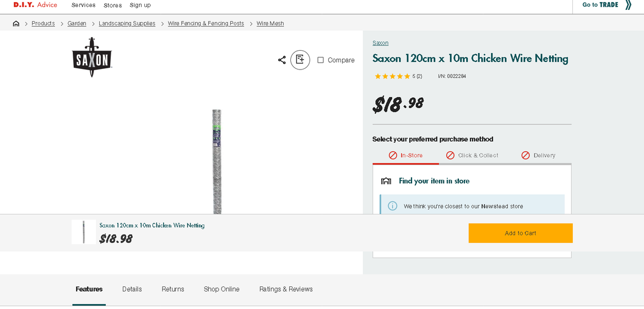Select the Click & Collect purchase method
The image size is (644, 309).
click(472, 156)
